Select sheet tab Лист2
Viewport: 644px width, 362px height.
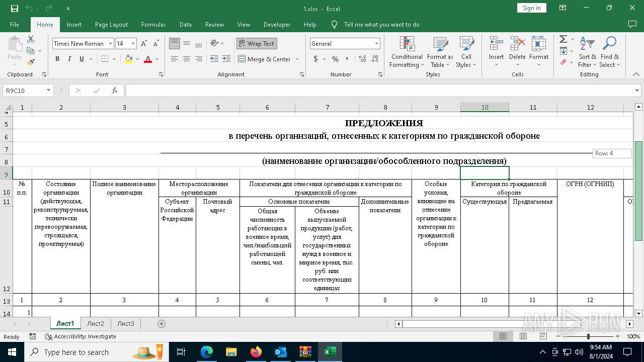click(x=96, y=324)
